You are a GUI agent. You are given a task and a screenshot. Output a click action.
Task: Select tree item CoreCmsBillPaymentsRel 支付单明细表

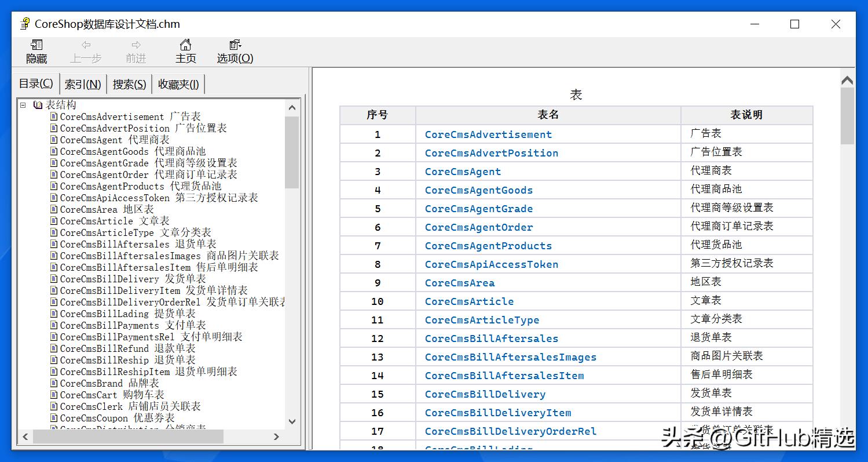pos(151,337)
